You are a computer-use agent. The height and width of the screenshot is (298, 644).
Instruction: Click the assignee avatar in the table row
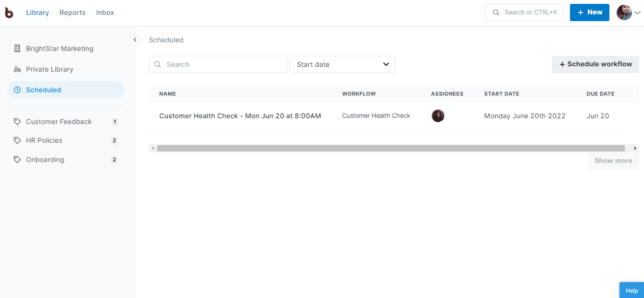pos(438,116)
